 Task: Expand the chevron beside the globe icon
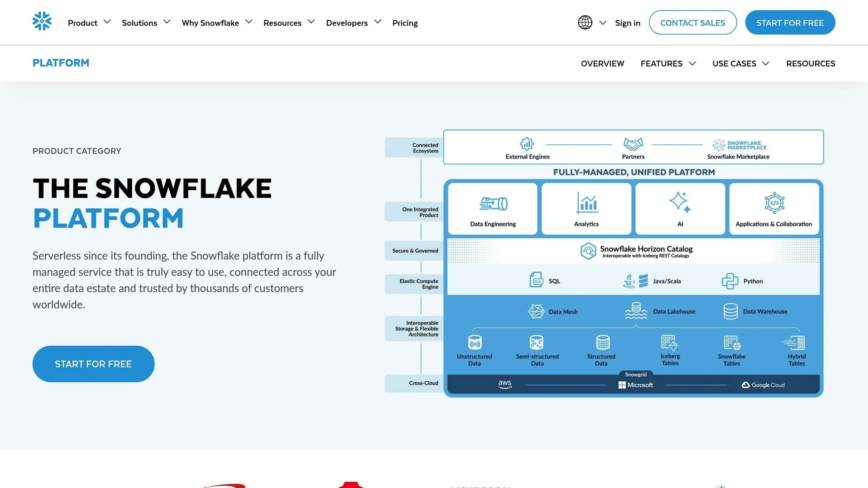(x=603, y=23)
